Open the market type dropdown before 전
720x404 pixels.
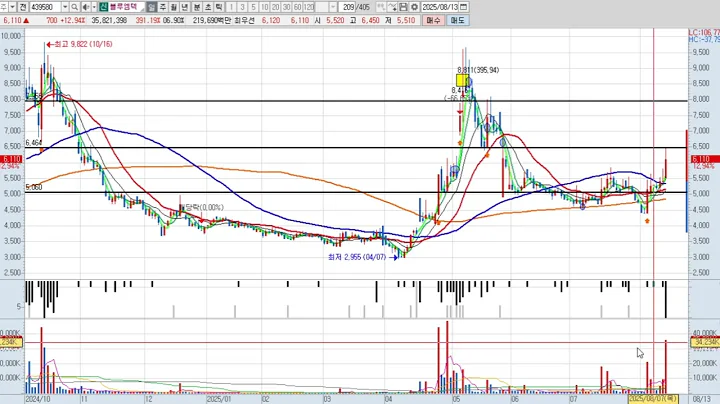[x=12, y=7]
